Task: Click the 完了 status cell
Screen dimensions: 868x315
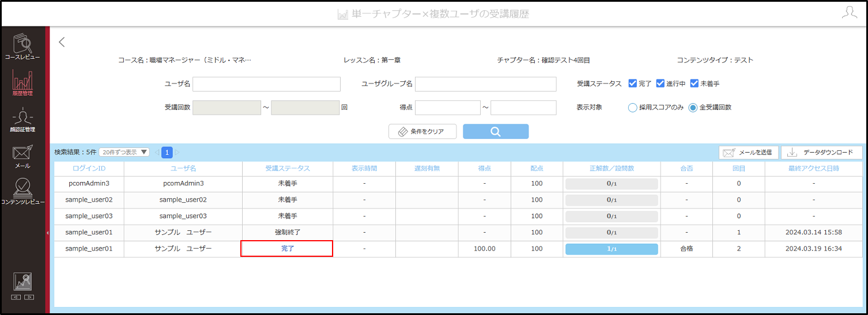Action: [287, 249]
